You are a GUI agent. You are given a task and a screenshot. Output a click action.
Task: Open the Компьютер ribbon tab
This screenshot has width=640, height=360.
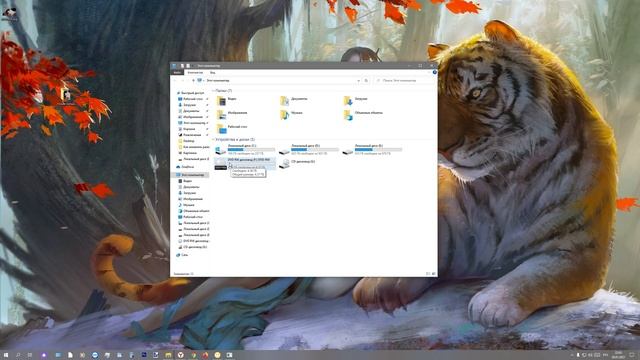click(x=195, y=72)
